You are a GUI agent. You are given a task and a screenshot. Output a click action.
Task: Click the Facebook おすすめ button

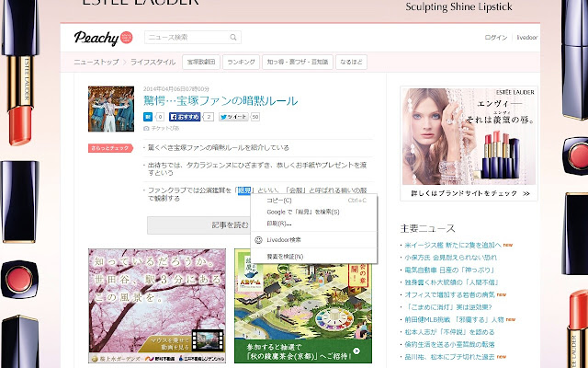[185, 117]
